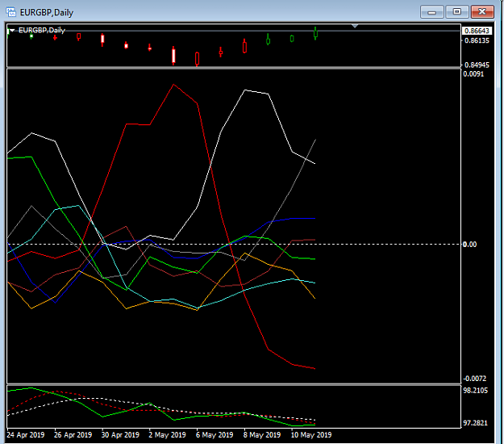
Task: Click the last green candlestick on the price chart
Action: point(315,33)
